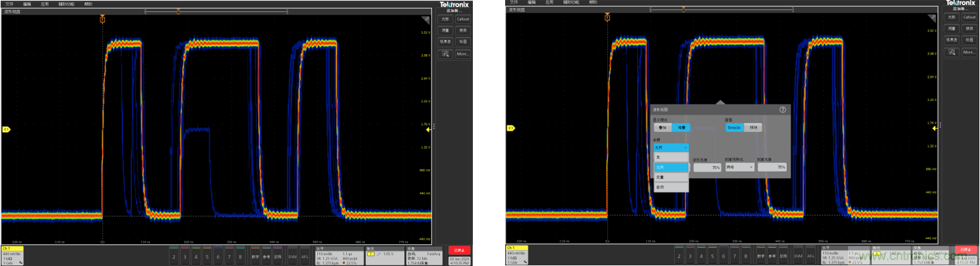Switch interpolation to 线性 in dialog
Screen dimensions: 980x266
(x=754, y=127)
